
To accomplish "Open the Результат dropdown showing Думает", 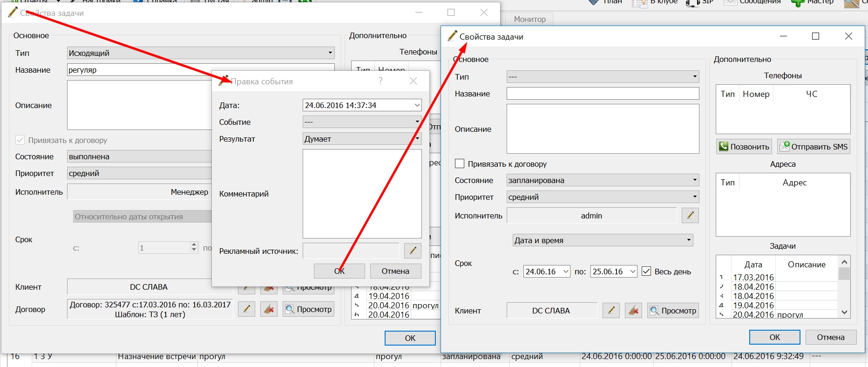I will pyautogui.click(x=362, y=139).
